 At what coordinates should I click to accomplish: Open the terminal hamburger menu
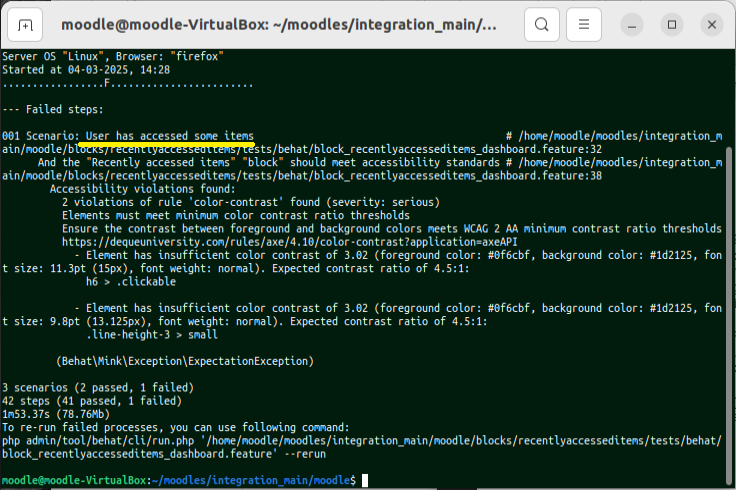point(584,24)
